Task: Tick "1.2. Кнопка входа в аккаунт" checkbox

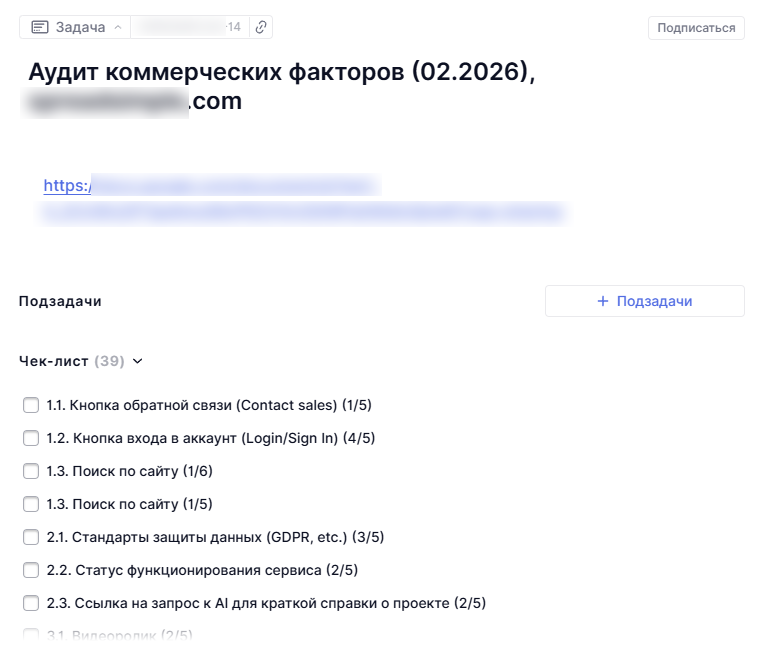Action: click(31, 438)
